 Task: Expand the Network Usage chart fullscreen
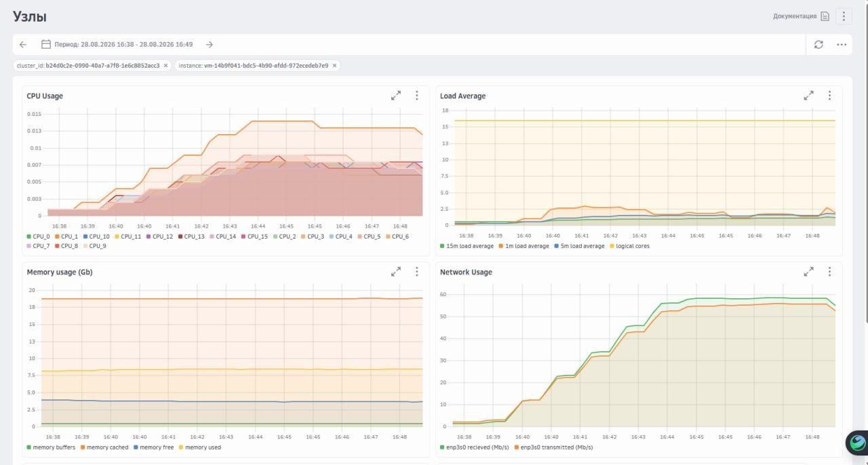pos(808,272)
